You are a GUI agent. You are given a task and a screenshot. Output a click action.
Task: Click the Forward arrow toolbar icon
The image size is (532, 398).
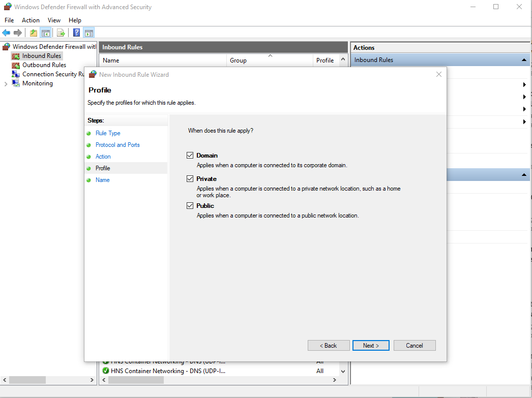point(18,33)
